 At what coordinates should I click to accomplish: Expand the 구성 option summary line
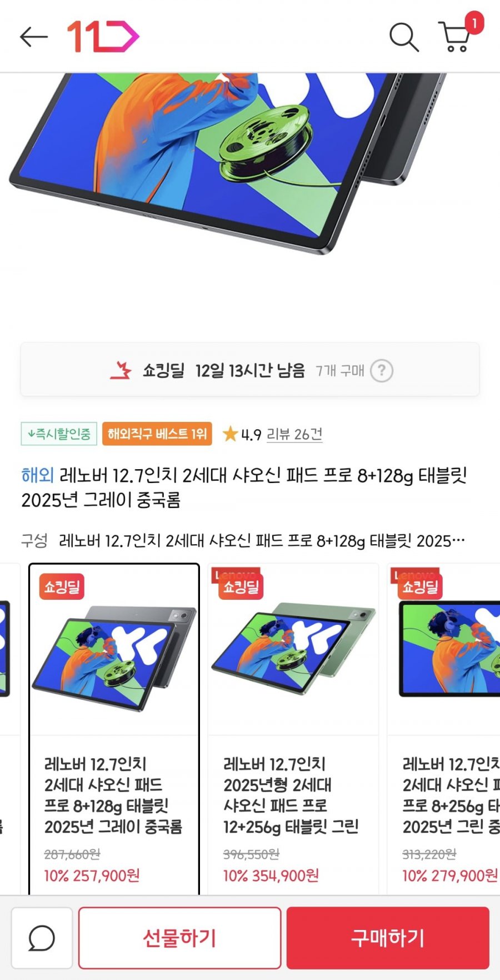[x=243, y=540]
